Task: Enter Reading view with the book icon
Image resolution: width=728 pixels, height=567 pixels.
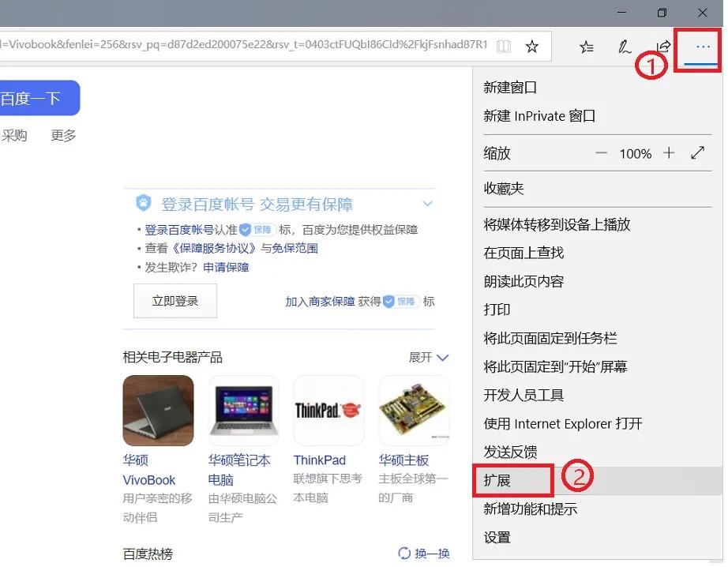Action: [503, 46]
